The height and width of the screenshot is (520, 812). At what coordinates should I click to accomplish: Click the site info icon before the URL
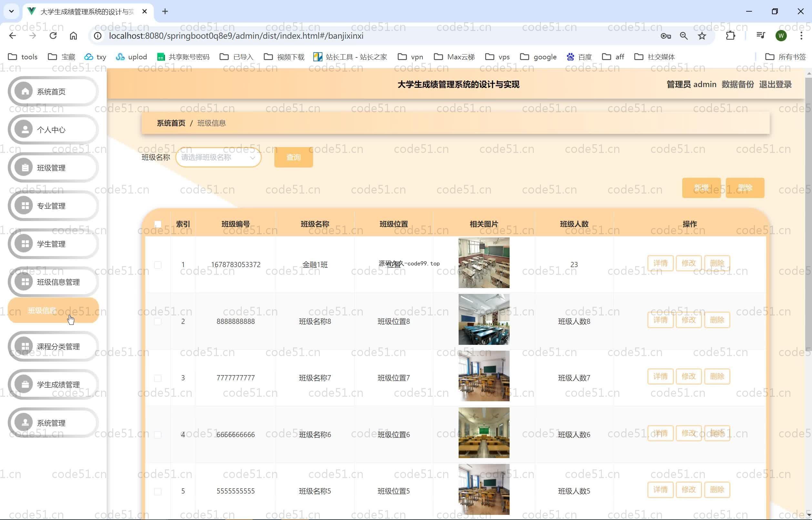(97, 36)
